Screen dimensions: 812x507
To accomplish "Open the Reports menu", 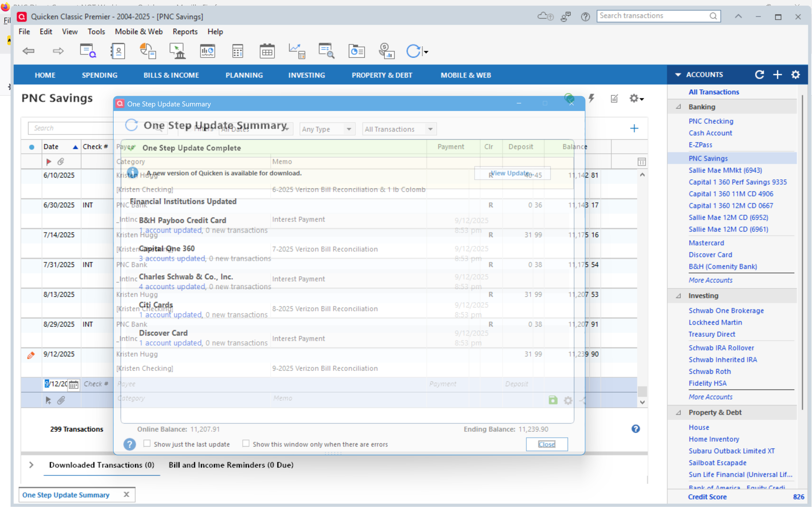I will click(x=185, y=31).
